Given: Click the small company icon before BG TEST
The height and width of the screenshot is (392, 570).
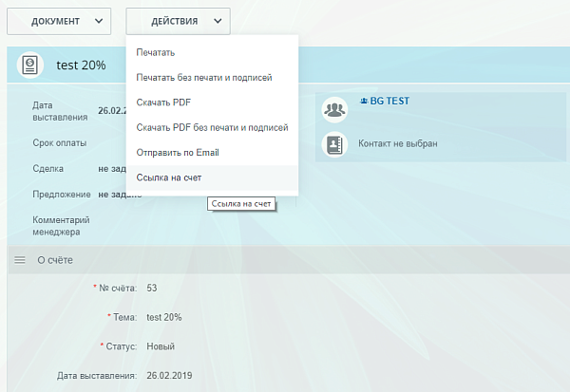Looking at the screenshot, I should coord(364,101).
